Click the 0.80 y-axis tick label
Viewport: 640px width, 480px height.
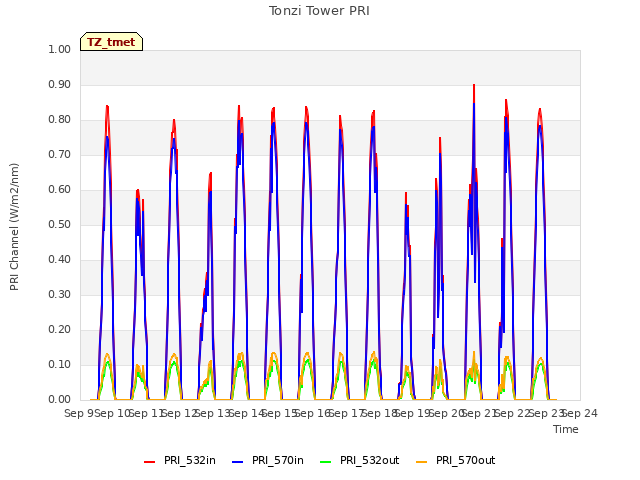[x=60, y=120]
